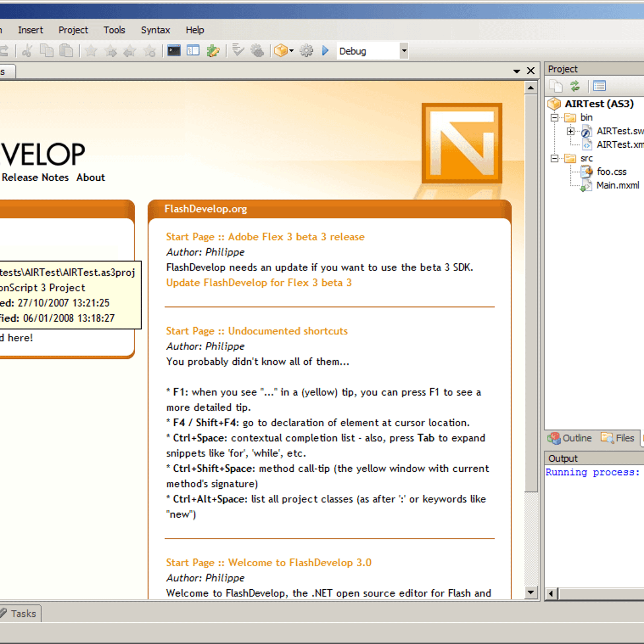This screenshot has width=644, height=644.
Task: Click start page scrollbar down arrow
Action: click(531, 592)
